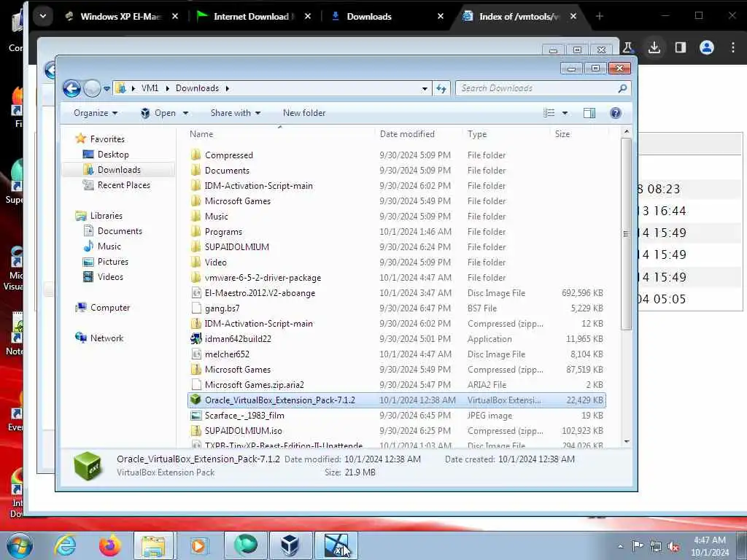Select Favorites in navigation pane
This screenshot has width=747, height=560.
tap(107, 139)
